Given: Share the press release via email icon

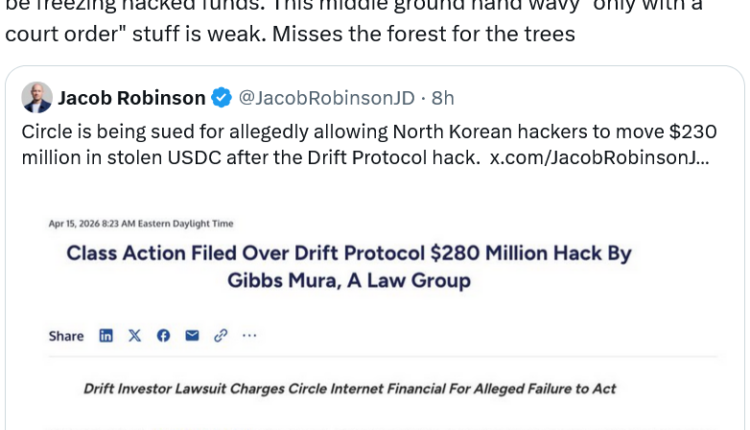Looking at the screenshot, I should point(192,336).
